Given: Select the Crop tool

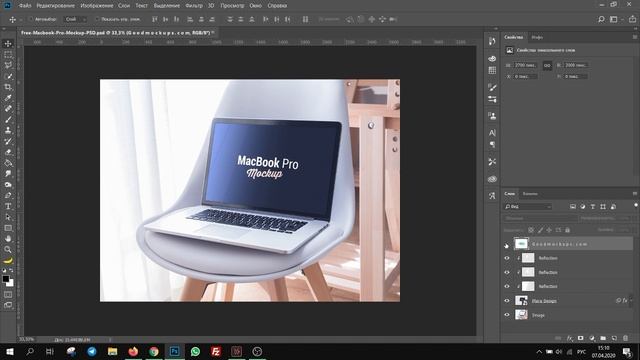Looking at the screenshot, I should 8,87.
